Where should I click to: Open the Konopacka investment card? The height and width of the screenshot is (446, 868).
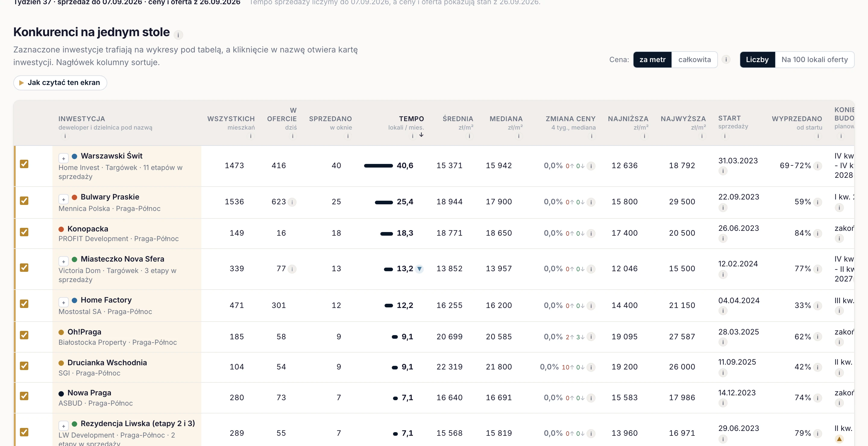click(x=88, y=229)
